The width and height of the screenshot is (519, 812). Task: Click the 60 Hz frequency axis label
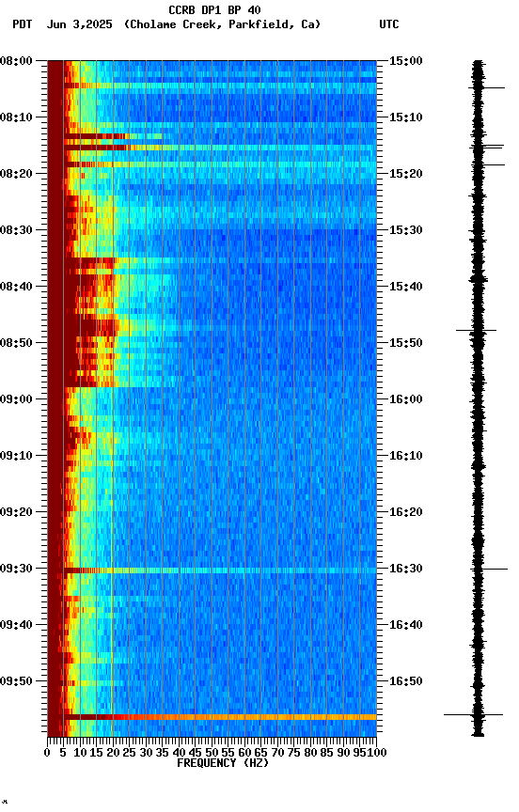244,753
